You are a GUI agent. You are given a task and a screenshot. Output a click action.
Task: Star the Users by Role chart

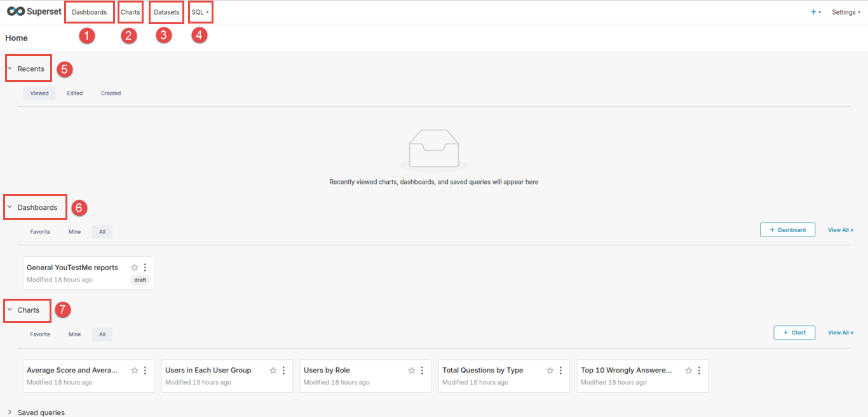tap(412, 371)
